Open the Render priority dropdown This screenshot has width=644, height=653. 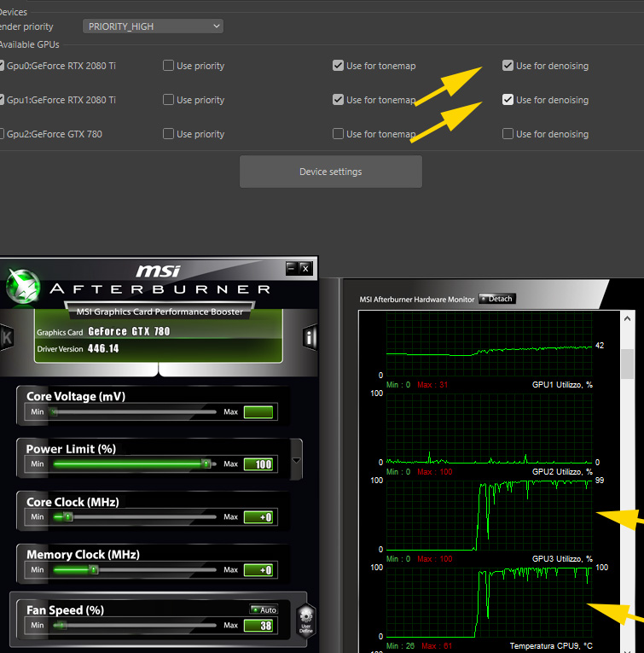(x=153, y=26)
